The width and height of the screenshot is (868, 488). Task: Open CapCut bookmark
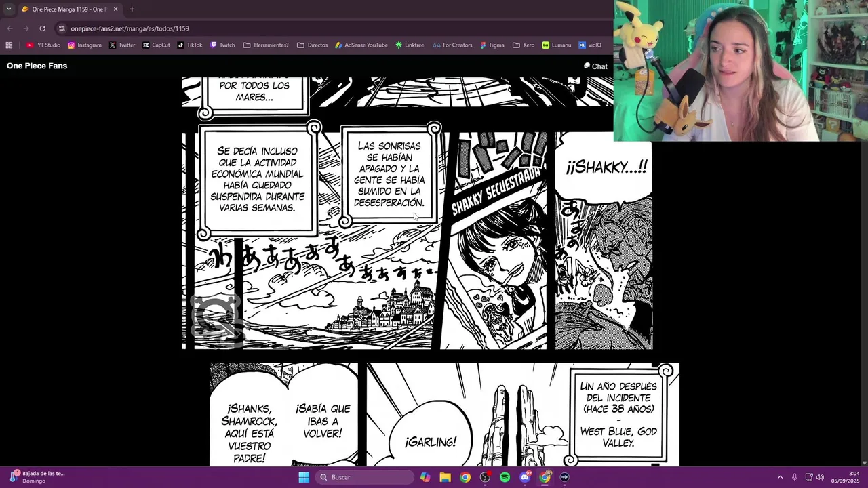point(156,45)
